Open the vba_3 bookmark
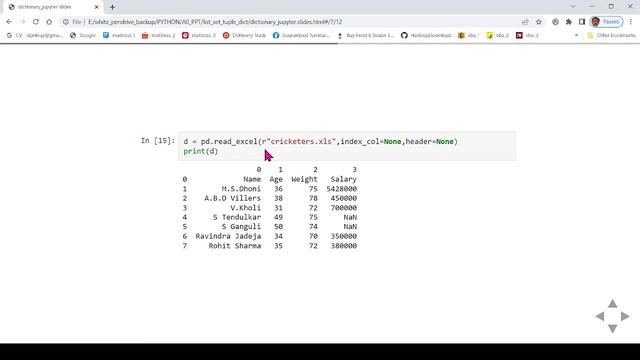 coord(527,36)
